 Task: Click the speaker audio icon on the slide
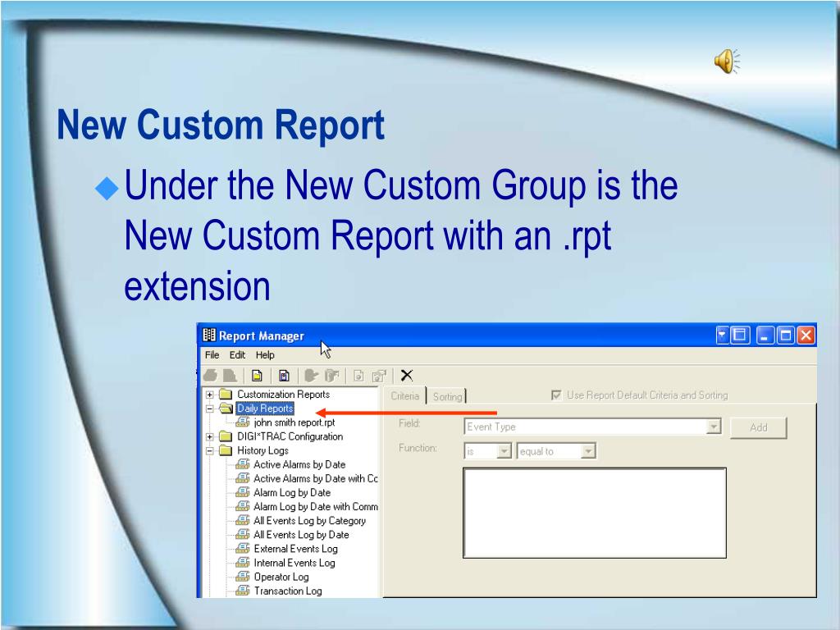(727, 61)
